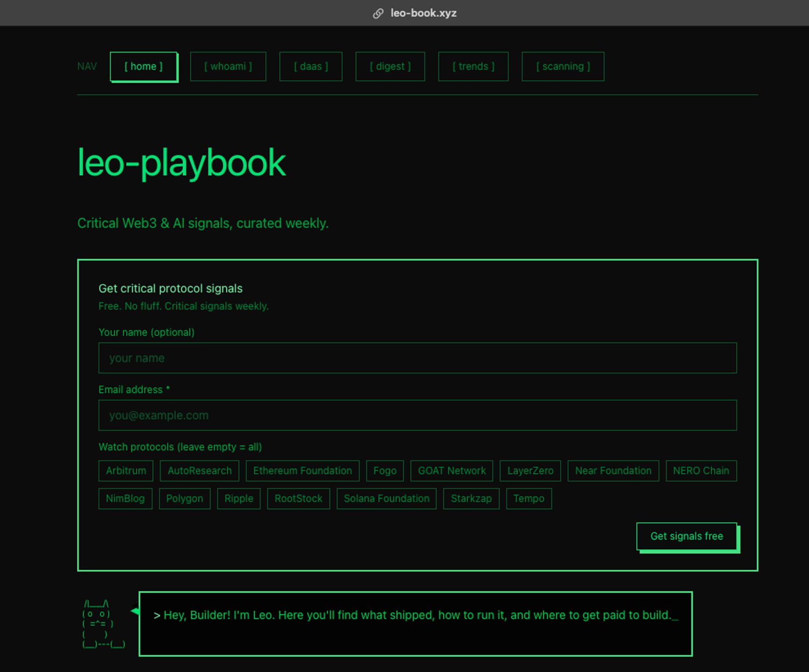809x672 pixels.
Task: Open the trends nav tab
Action: coord(473,67)
